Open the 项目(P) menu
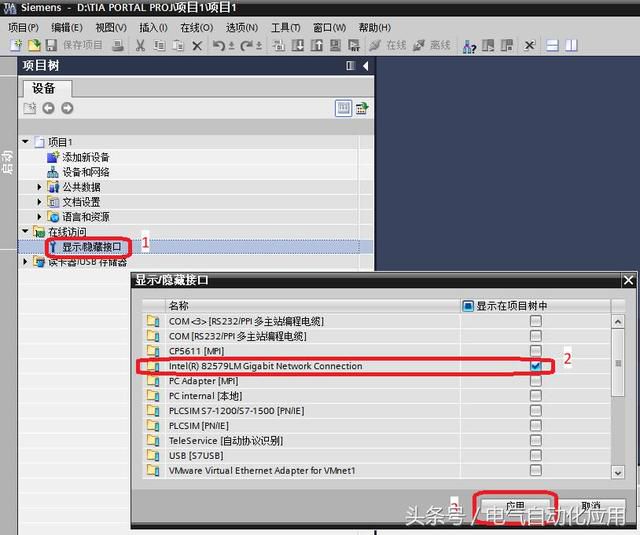This screenshot has width=640, height=535. 23,28
